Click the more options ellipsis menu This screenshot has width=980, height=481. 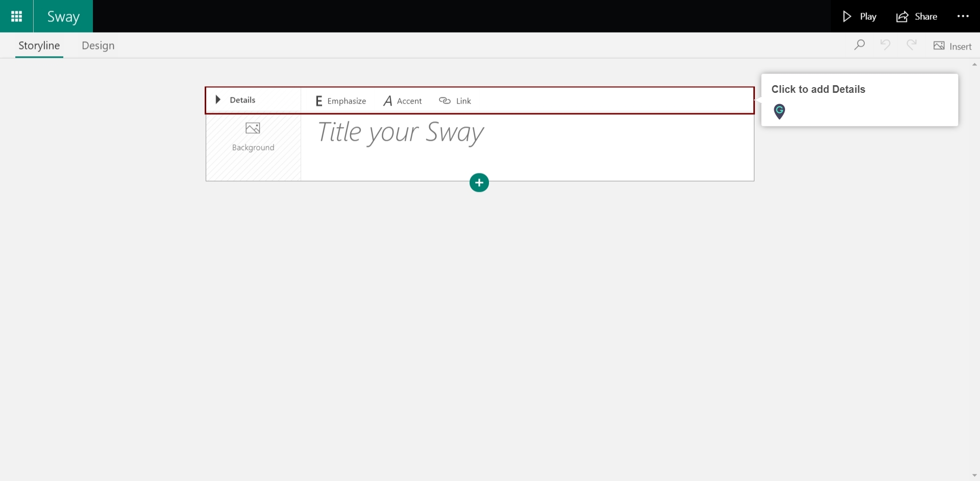(963, 16)
